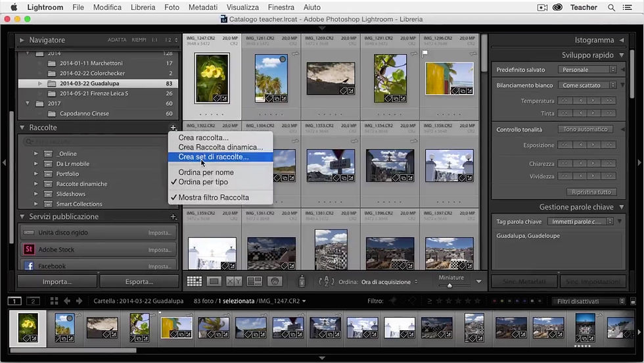Click the Adobe Stock service icon

pyautogui.click(x=29, y=249)
